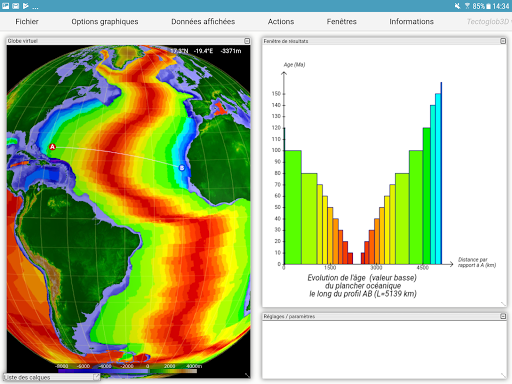
Task: Collapse the Fenêtre de résultats panel
Action: tap(503, 41)
